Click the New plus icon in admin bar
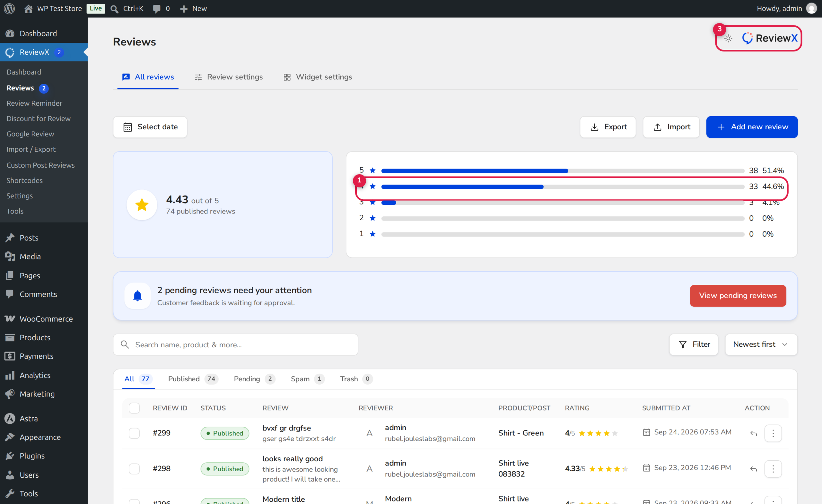This screenshot has height=504, width=822. click(x=183, y=9)
